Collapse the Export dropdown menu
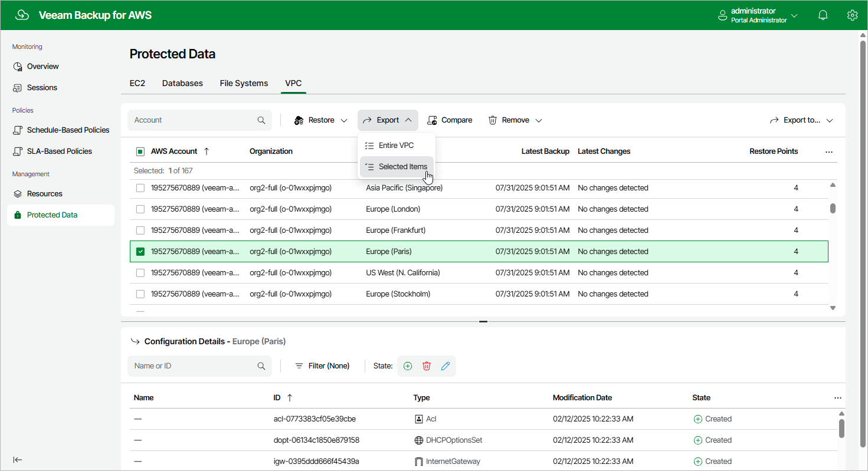Viewport: 868px width, 471px height. point(388,120)
